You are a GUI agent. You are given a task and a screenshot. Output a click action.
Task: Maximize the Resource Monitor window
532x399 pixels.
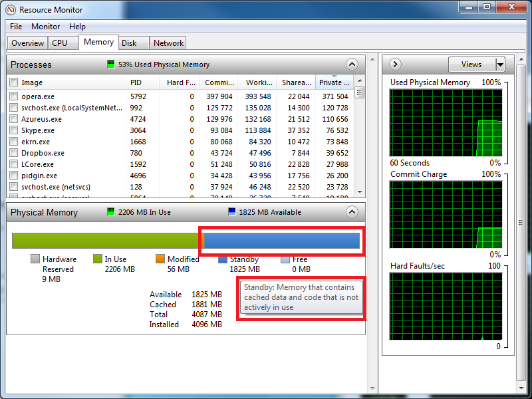pos(487,7)
